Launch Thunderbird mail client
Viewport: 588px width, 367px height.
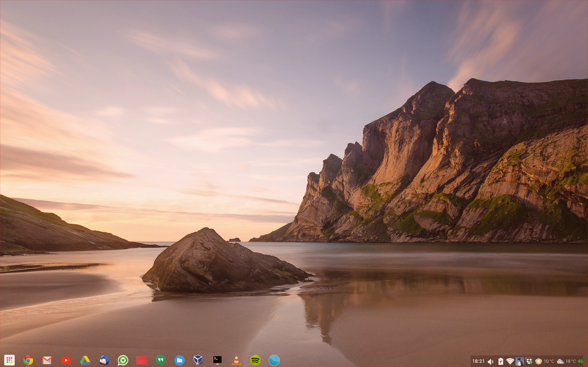[104, 360]
